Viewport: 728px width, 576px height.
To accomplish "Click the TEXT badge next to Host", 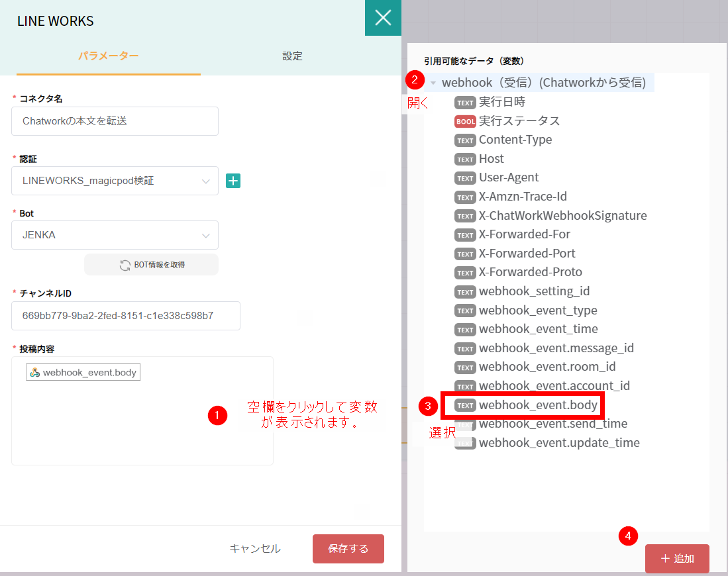I will point(465,158).
